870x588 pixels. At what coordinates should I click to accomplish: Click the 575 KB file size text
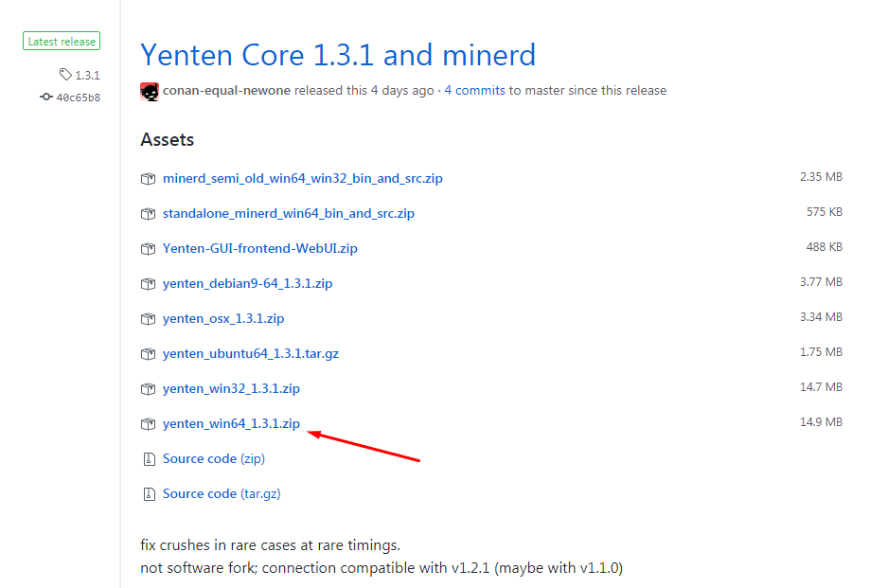[825, 212]
